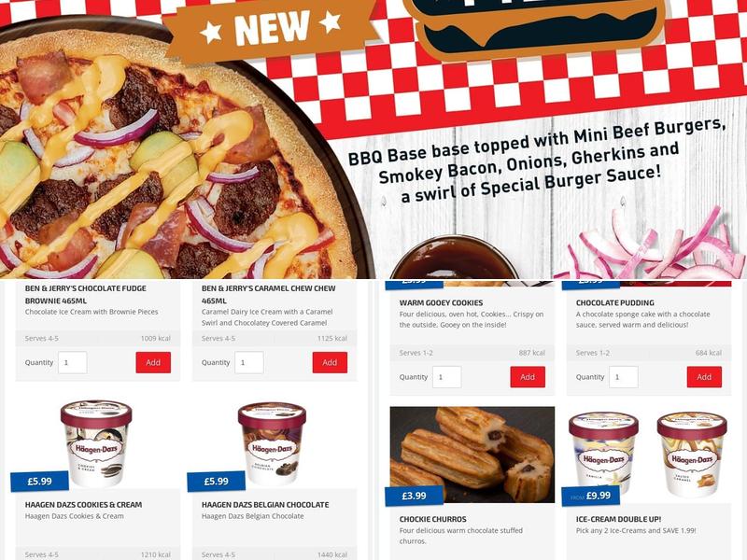Select the salted caramel Haagen Dazs tub
Screen dimensions: 747x560
692,455
